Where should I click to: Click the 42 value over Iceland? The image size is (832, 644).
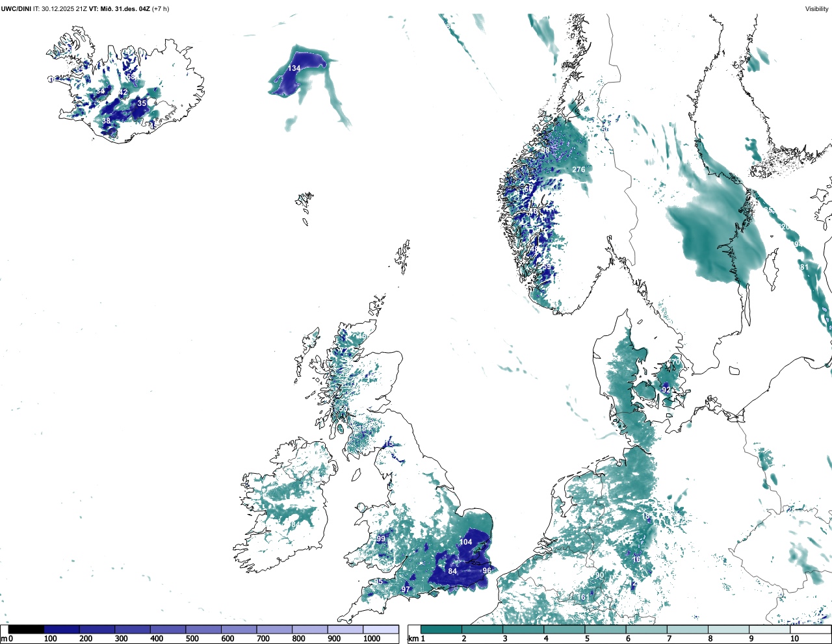123,92
